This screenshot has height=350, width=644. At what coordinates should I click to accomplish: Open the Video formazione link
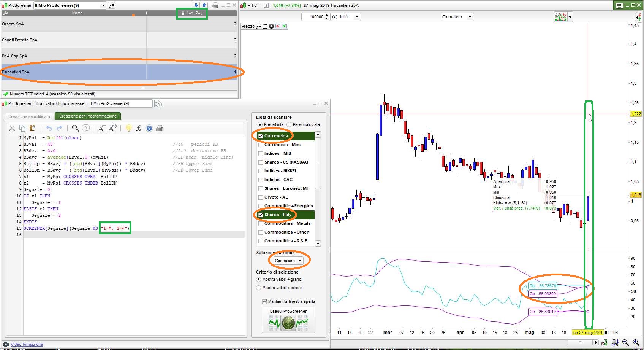coord(27,344)
